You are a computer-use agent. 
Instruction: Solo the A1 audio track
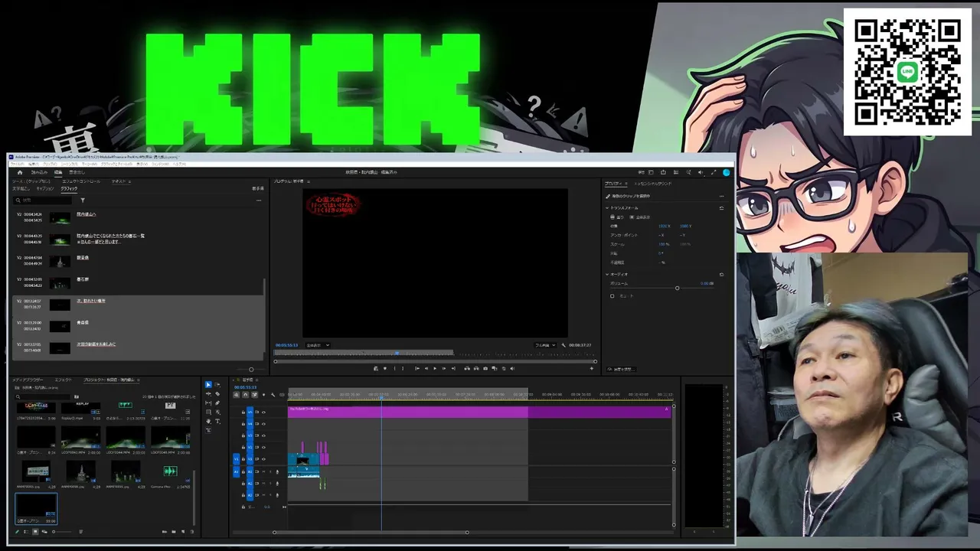(x=269, y=471)
